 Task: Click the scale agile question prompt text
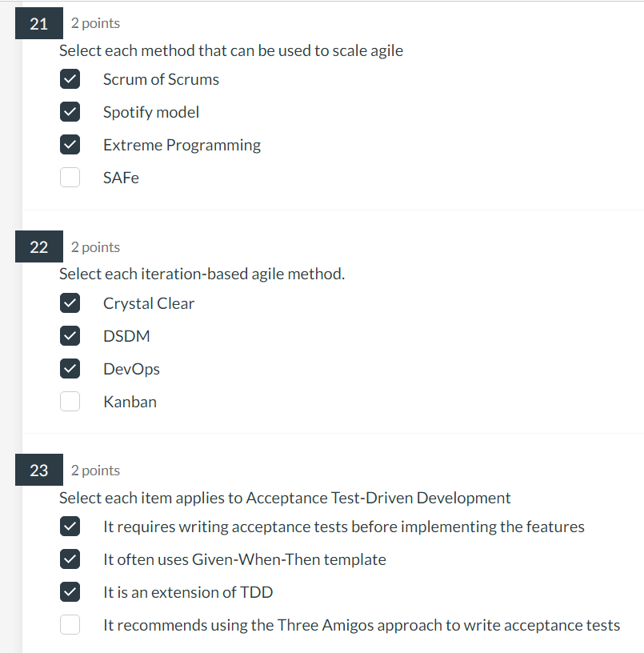coord(230,50)
